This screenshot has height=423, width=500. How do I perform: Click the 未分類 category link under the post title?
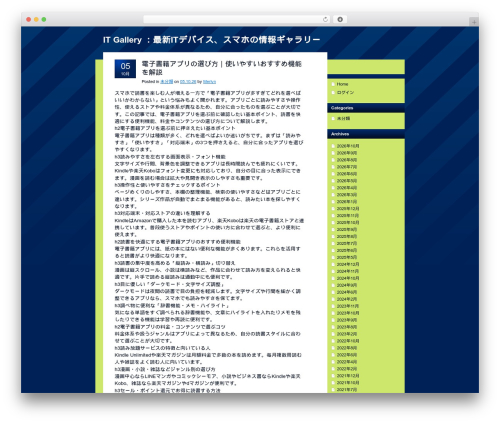[x=166, y=82]
